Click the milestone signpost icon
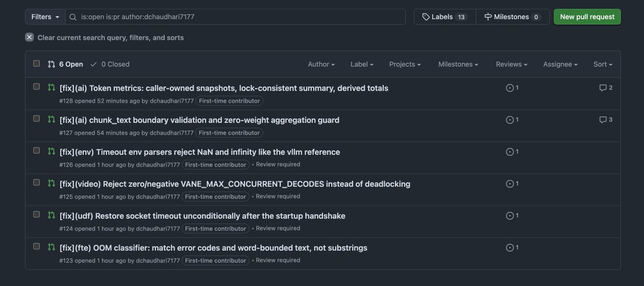 pos(488,17)
